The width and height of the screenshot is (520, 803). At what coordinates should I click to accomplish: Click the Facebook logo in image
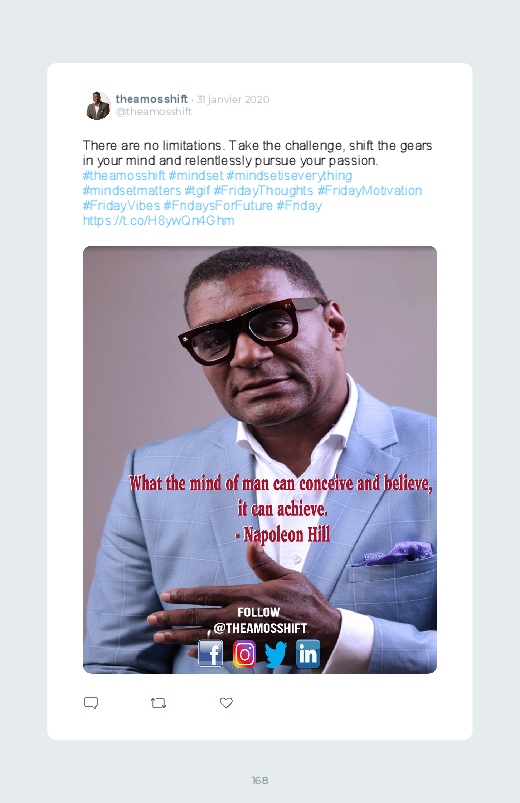(211, 653)
